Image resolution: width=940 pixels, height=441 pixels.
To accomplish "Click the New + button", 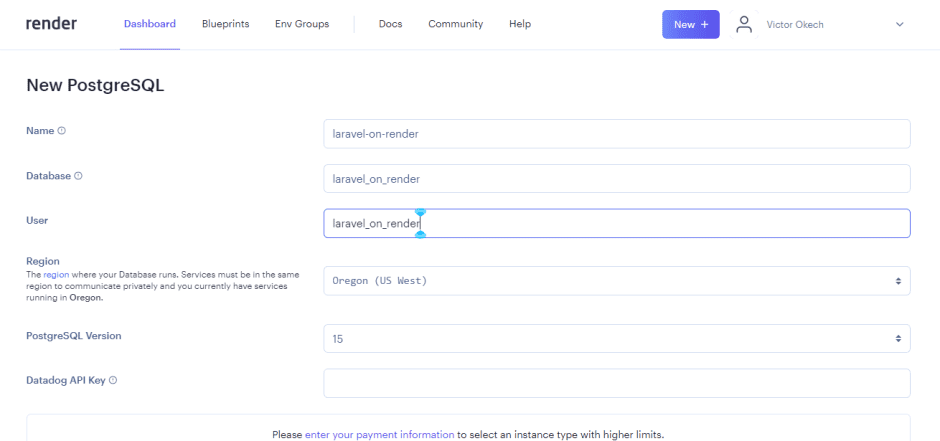I will point(691,25).
